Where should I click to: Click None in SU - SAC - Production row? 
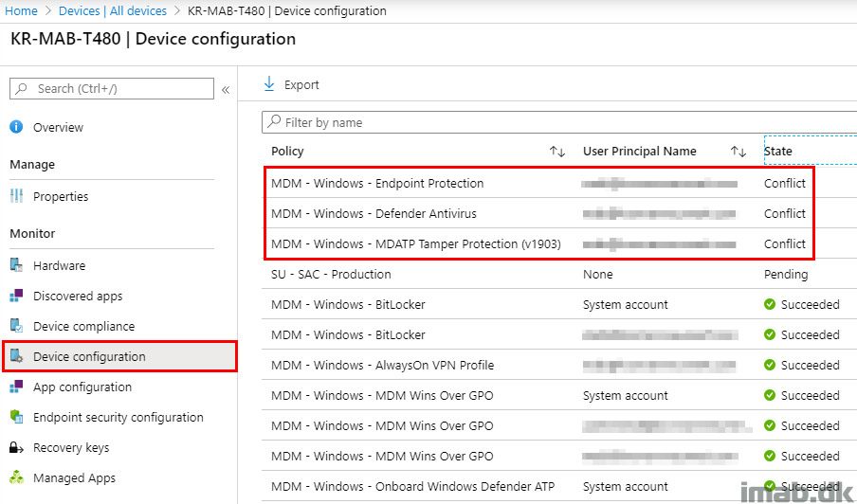click(x=598, y=274)
